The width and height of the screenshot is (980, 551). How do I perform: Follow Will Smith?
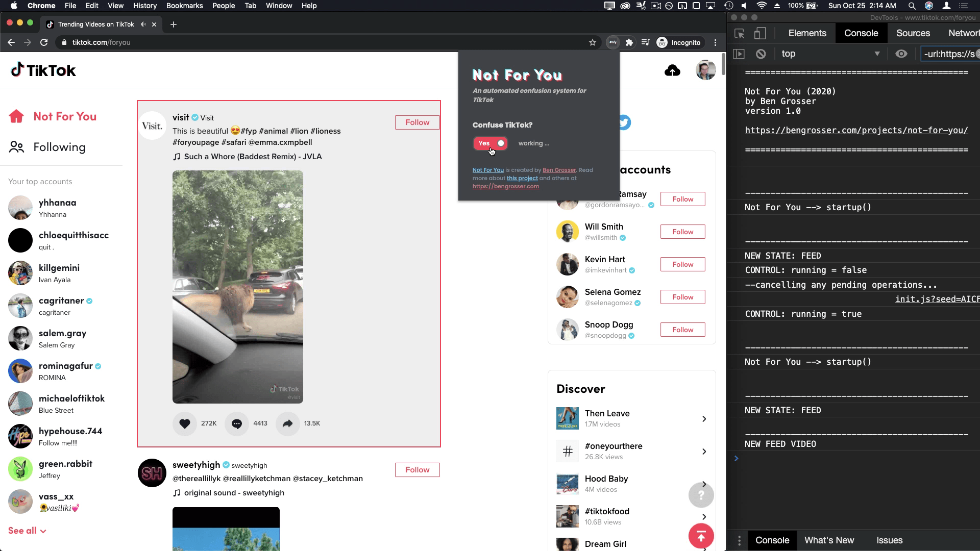pos(682,232)
